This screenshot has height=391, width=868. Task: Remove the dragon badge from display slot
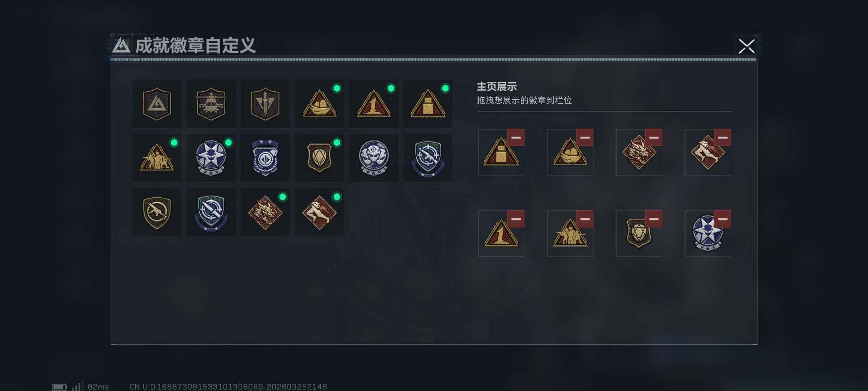[654, 138]
